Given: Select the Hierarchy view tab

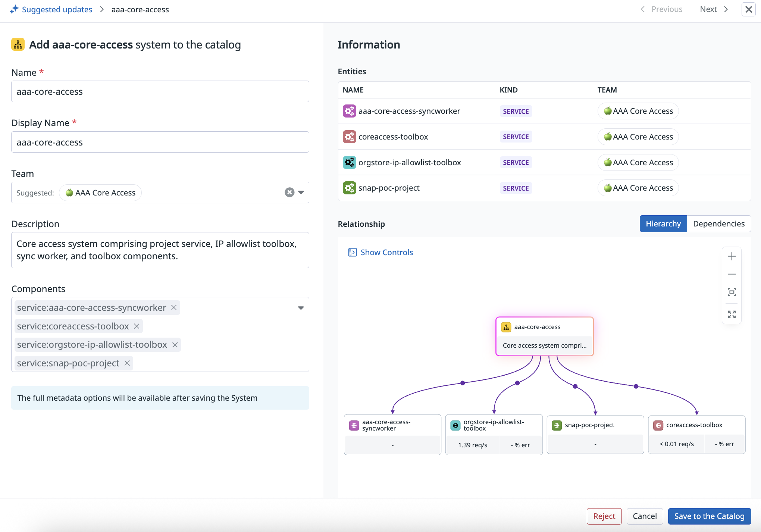Looking at the screenshot, I should pyautogui.click(x=663, y=224).
